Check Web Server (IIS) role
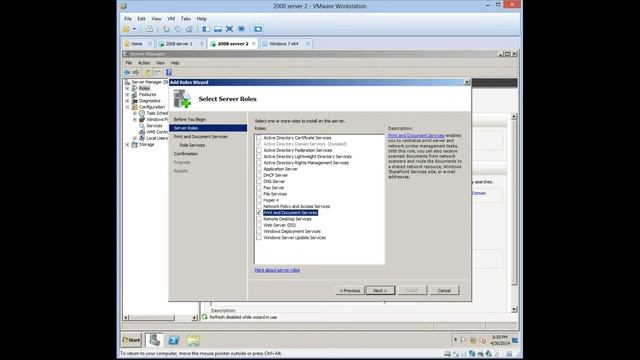 tap(259, 225)
